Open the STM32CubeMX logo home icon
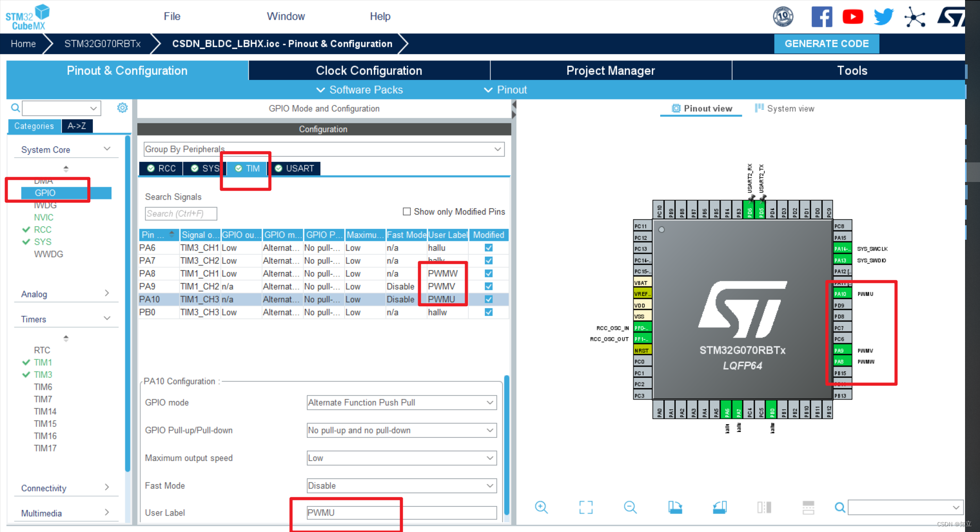The width and height of the screenshot is (980, 532). 28,17
